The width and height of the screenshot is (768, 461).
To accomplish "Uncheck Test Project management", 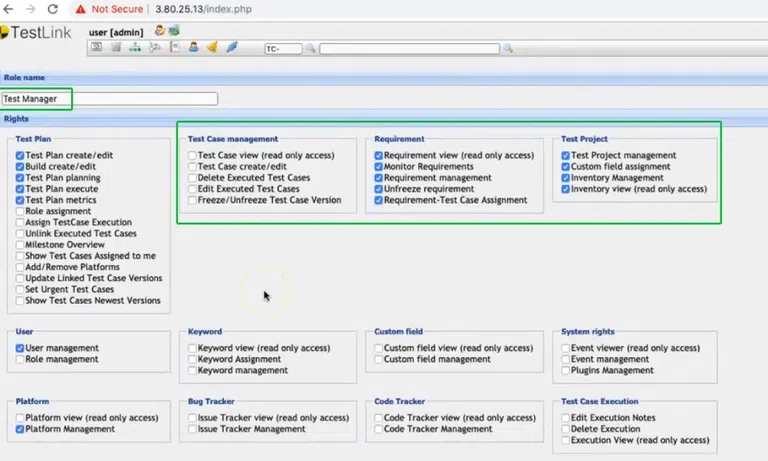I will coord(565,155).
